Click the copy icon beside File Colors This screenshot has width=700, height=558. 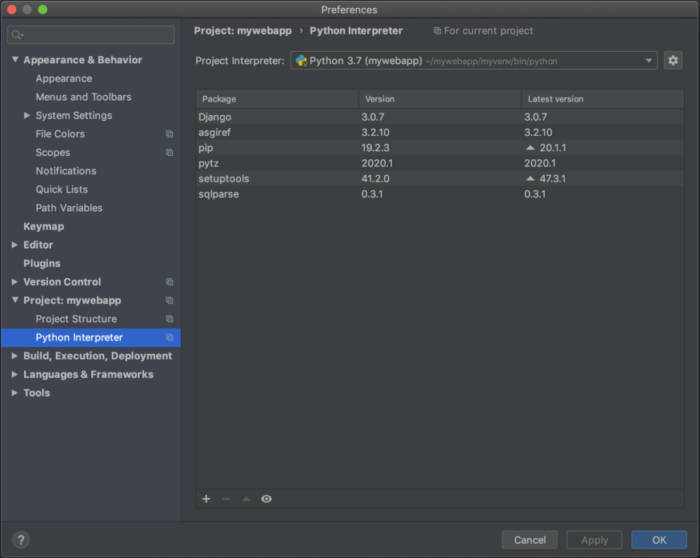(x=169, y=134)
